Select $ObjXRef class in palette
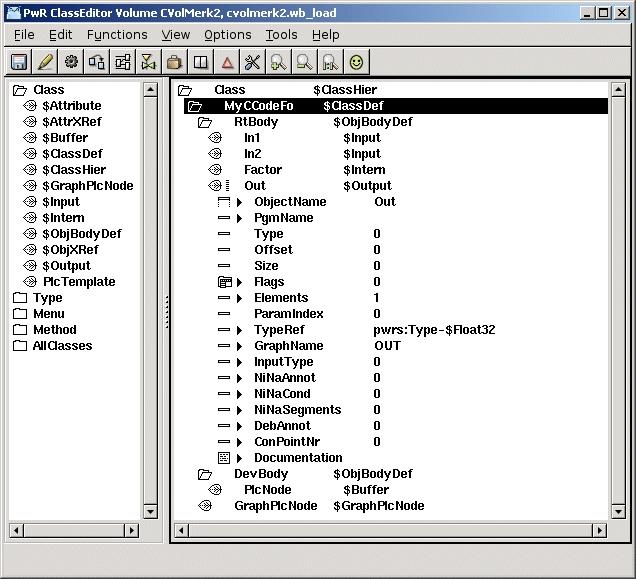The image size is (636, 579). 70,250
